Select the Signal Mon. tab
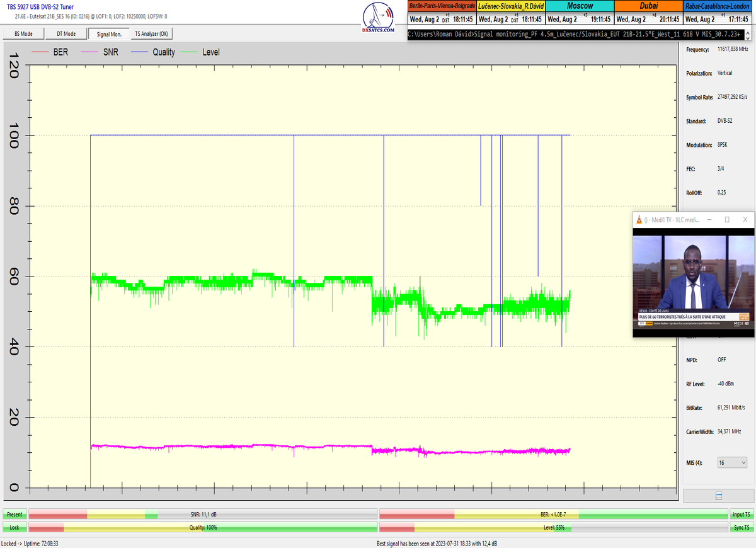Screen dimensions: 756x548 tap(108, 34)
